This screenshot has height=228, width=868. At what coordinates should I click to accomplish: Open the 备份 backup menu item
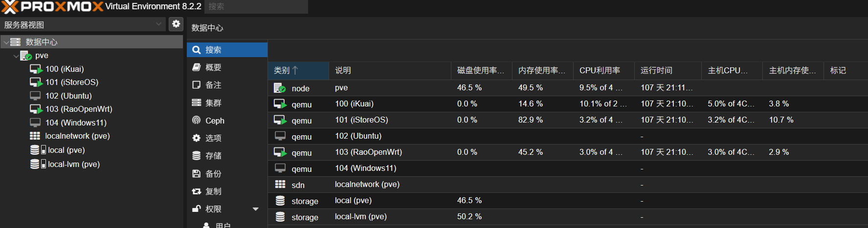213,174
